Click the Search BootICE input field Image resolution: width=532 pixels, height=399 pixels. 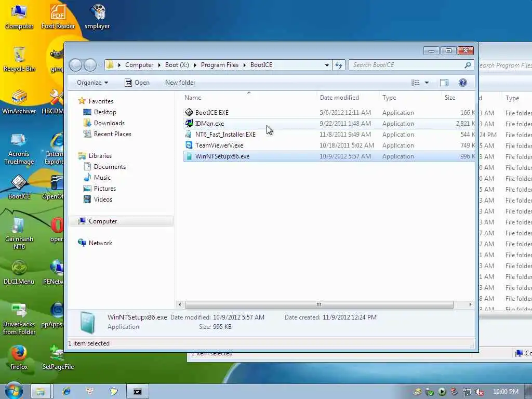click(406, 65)
